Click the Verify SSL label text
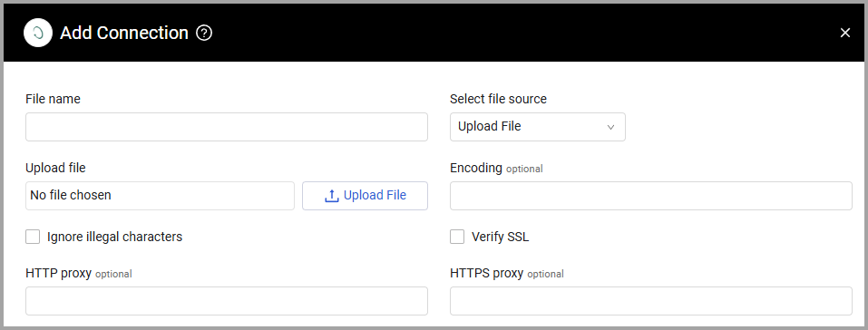The height and width of the screenshot is (330, 868). pyautogui.click(x=501, y=237)
